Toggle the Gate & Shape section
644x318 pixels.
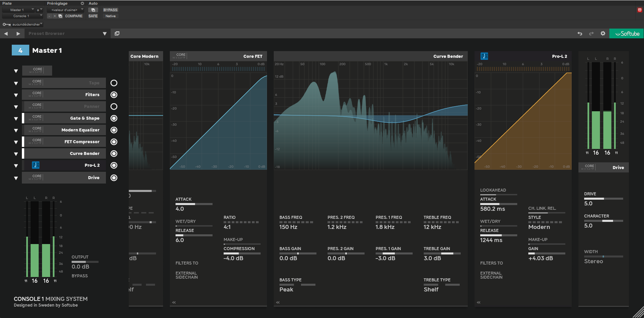[x=114, y=118]
